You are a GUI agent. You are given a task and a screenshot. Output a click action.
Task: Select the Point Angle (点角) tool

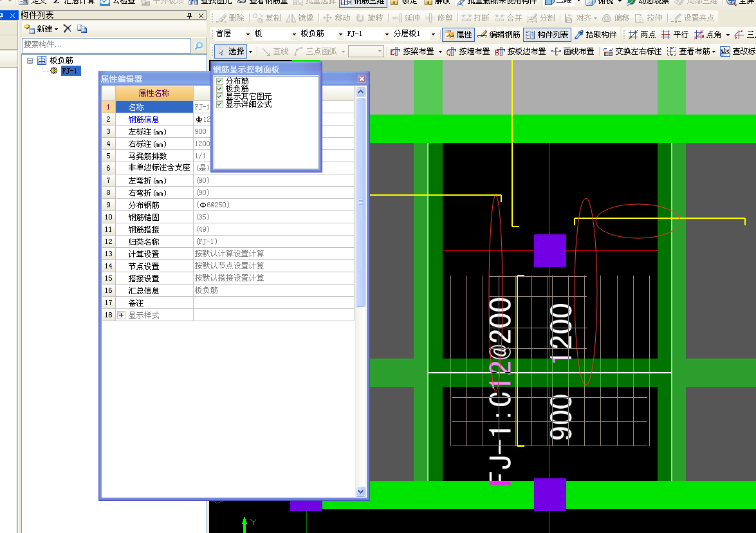(708, 34)
